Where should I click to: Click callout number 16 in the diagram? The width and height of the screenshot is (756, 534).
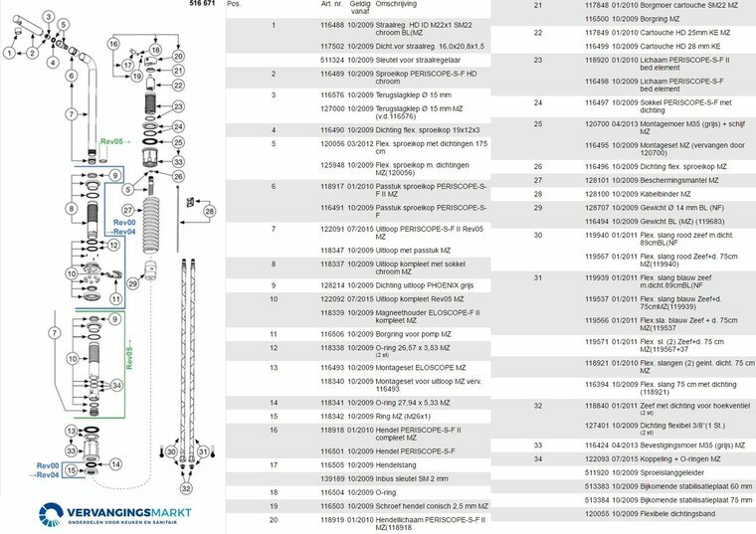[114, 43]
